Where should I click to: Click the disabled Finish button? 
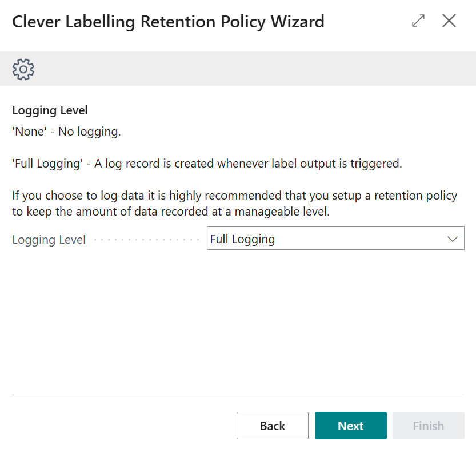428,426
